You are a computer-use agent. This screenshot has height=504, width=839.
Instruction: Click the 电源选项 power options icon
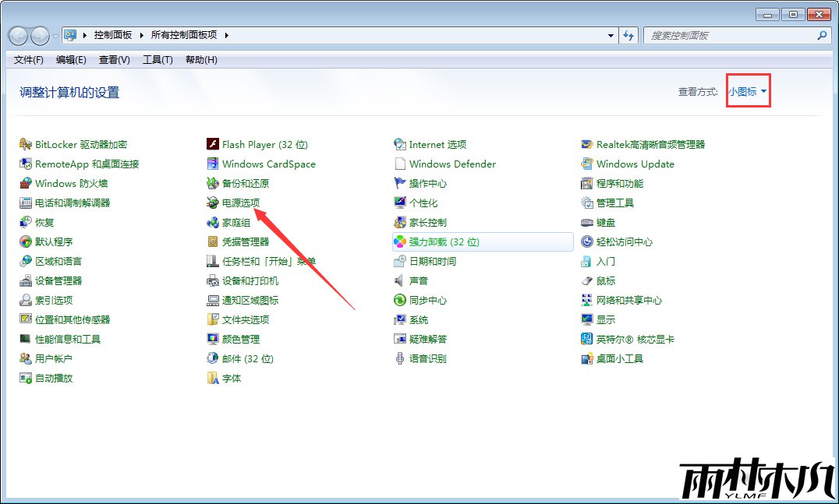tap(212, 203)
